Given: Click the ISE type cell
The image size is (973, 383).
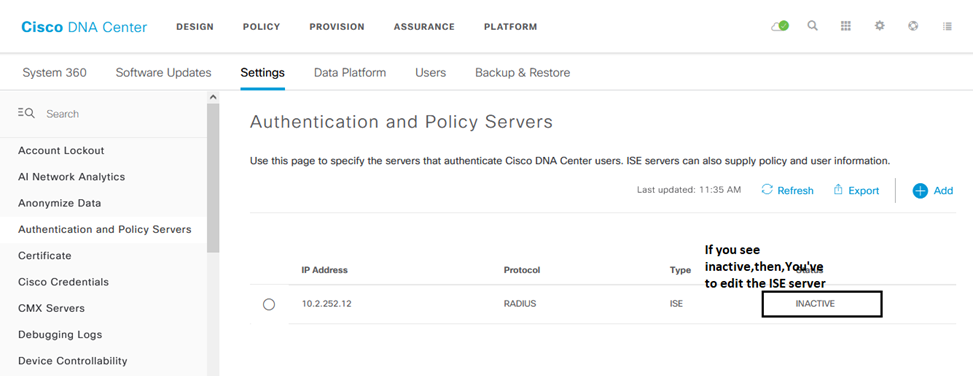Looking at the screenshot, I should (676, 304).
